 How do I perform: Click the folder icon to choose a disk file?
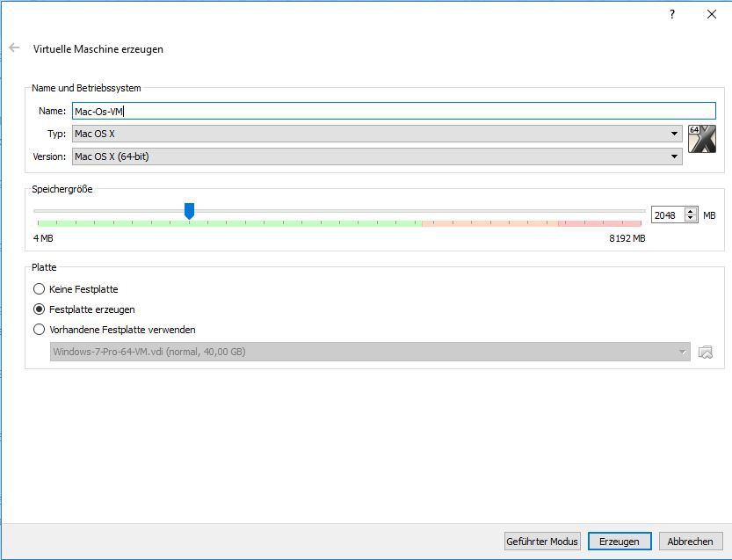[x=705, y=352]
